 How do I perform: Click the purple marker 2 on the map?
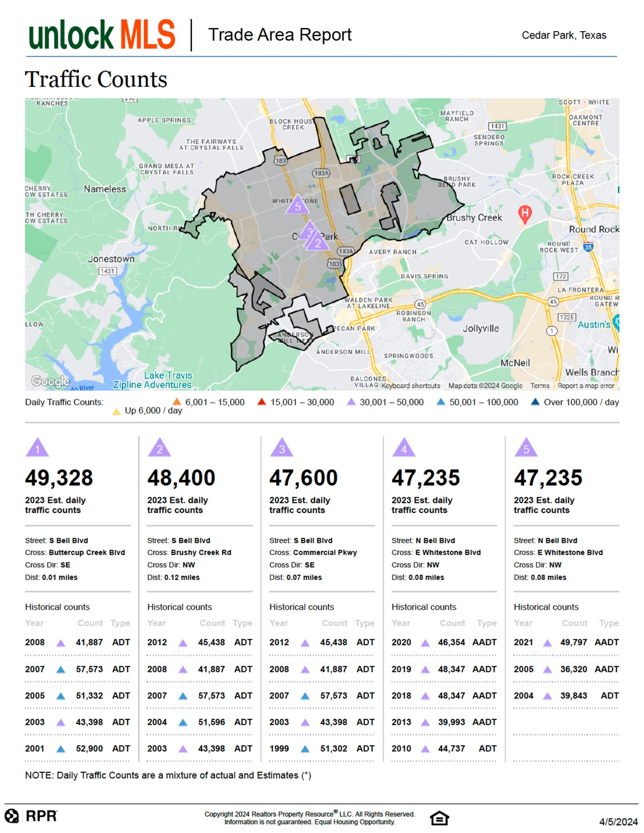[317, 241]
